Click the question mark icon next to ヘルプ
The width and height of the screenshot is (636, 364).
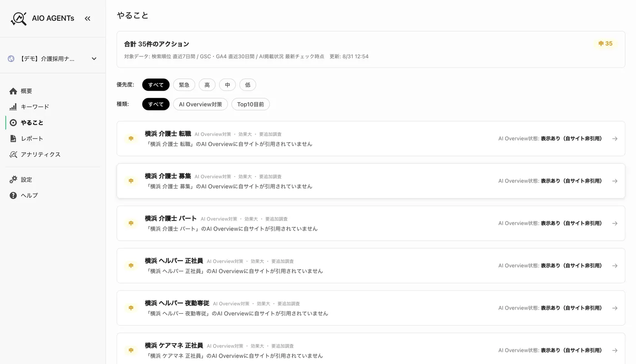13,196
